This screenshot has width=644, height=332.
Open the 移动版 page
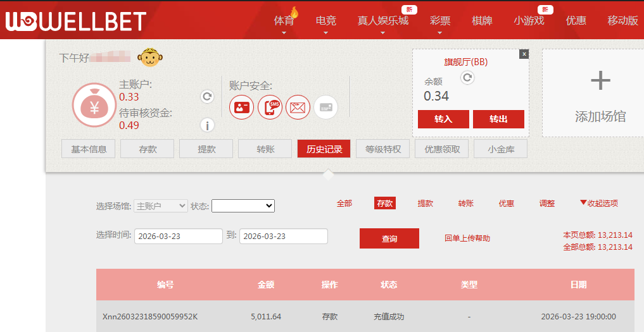622,20
